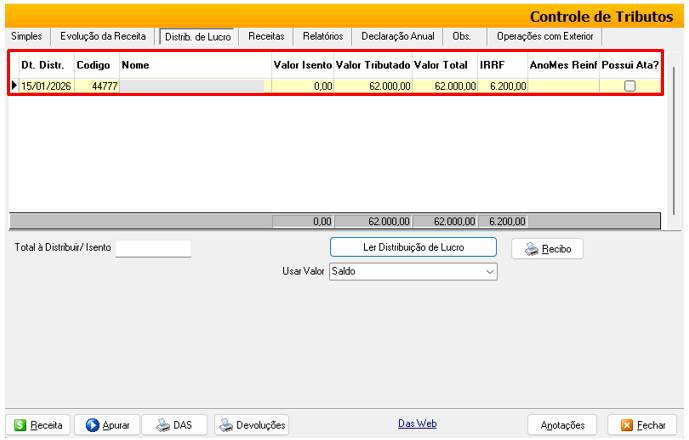Click the Total à Distribuir/Isento field
Screen dimensions: 689x440
pos(152,248)
